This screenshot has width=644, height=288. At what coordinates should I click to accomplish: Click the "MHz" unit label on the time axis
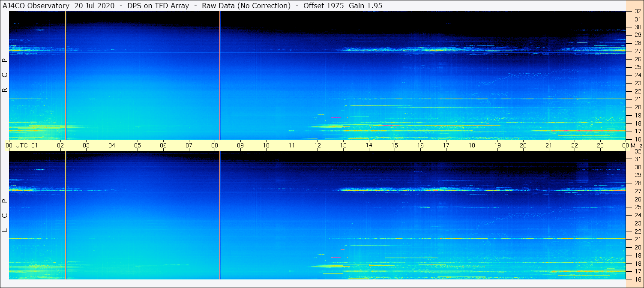point(637,146)
